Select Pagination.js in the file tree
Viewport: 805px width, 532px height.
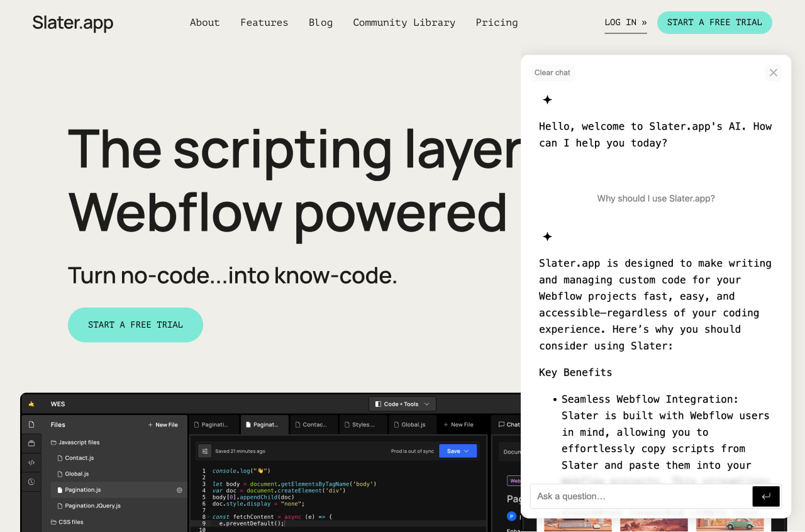pos(118,490)
